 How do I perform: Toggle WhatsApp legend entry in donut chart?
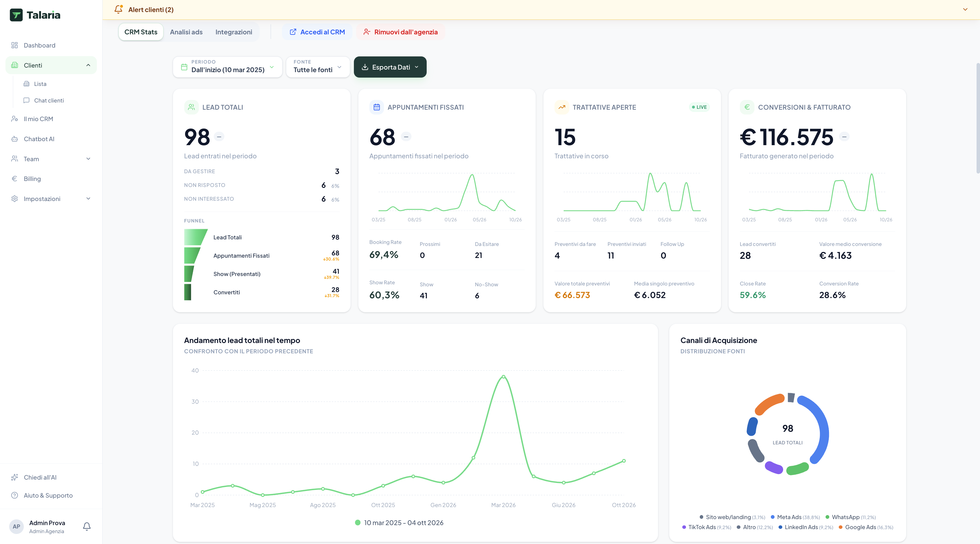pos(851,517)
